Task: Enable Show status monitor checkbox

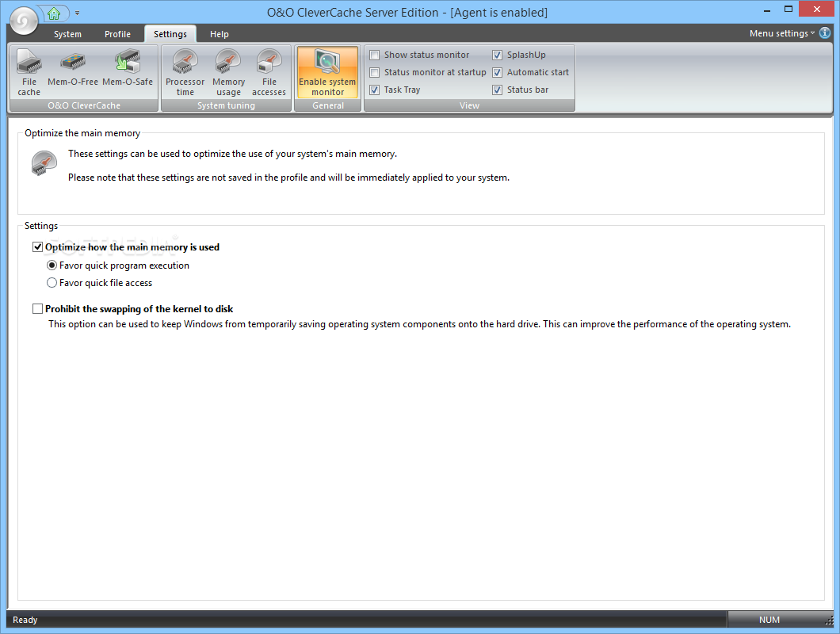Action: 375,55
